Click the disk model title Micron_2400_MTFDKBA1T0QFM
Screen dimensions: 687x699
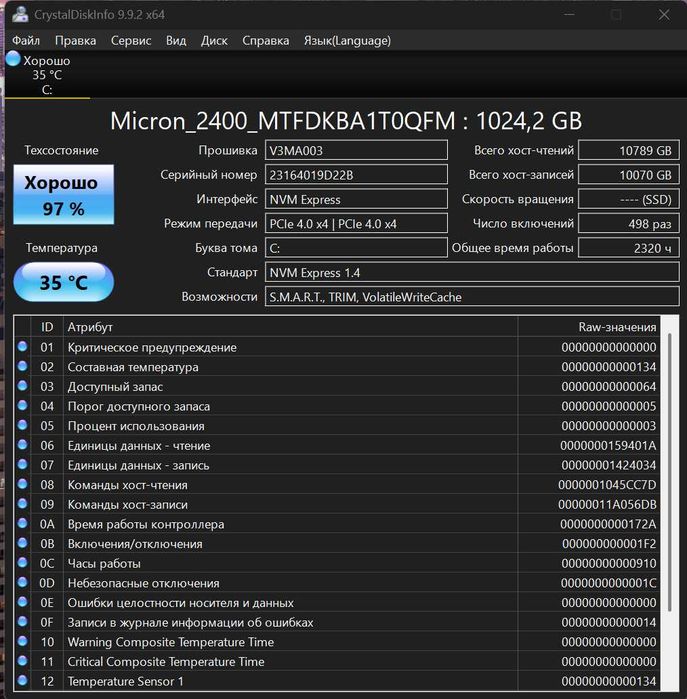283,121
